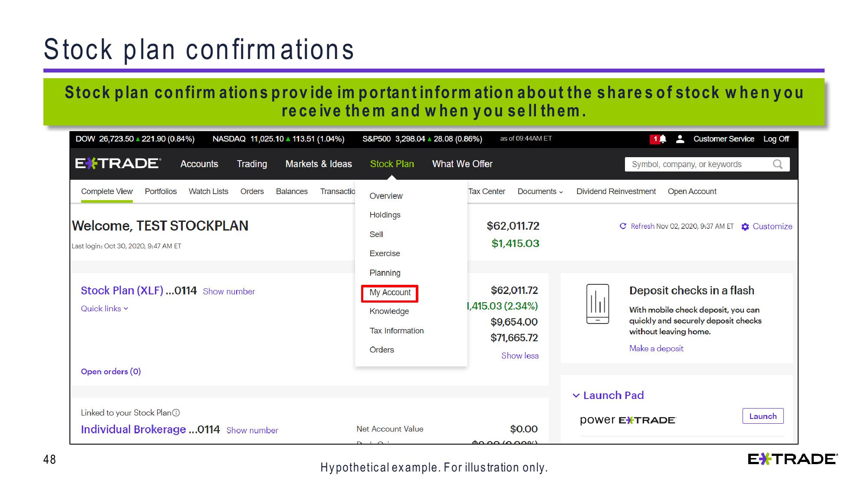Select Holdings in Stock Plan dropdown
The image size is (868, 488).
tap(385, 215)
